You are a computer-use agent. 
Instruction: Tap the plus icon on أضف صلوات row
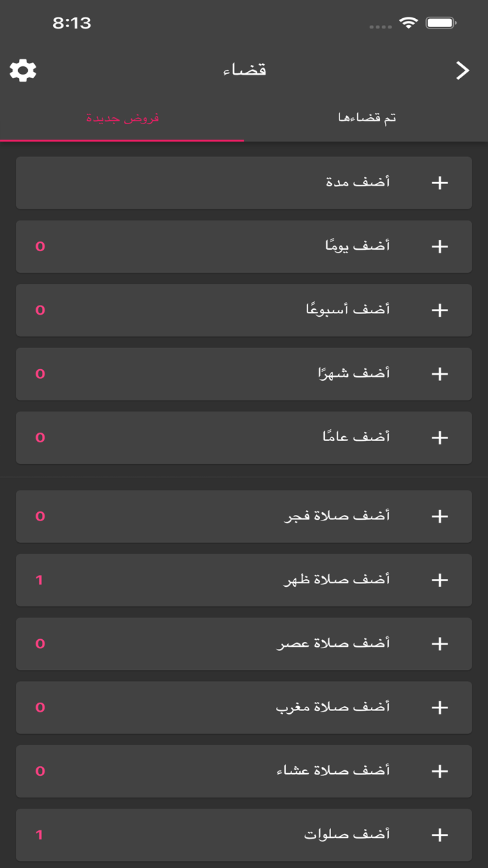click(440, 835)
